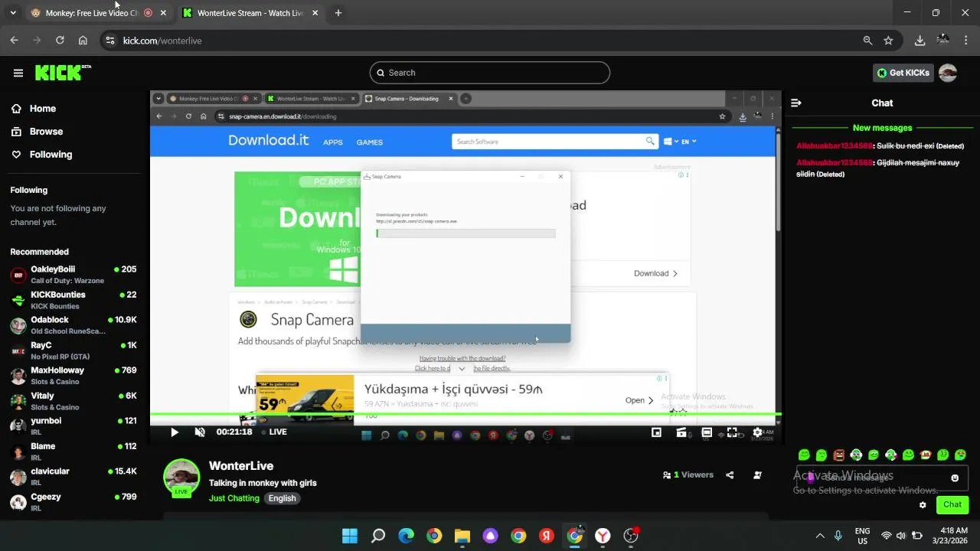The height and width of the screenshot is (551, 980).
Task: Collapse the Chat panel with arrow icon
Action: click(x=796, y=103)
